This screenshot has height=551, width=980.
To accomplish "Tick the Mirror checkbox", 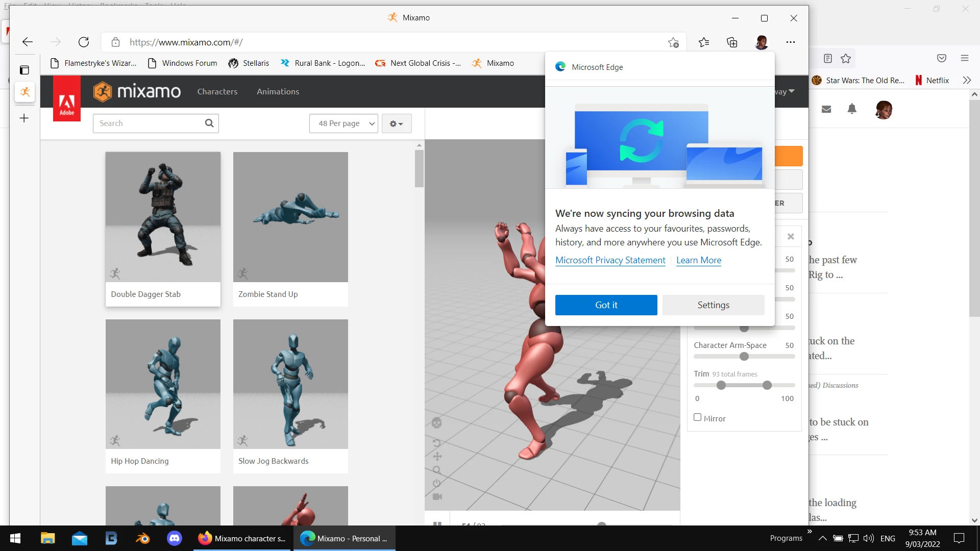I will pyautogui.click(x=697, y=417).
